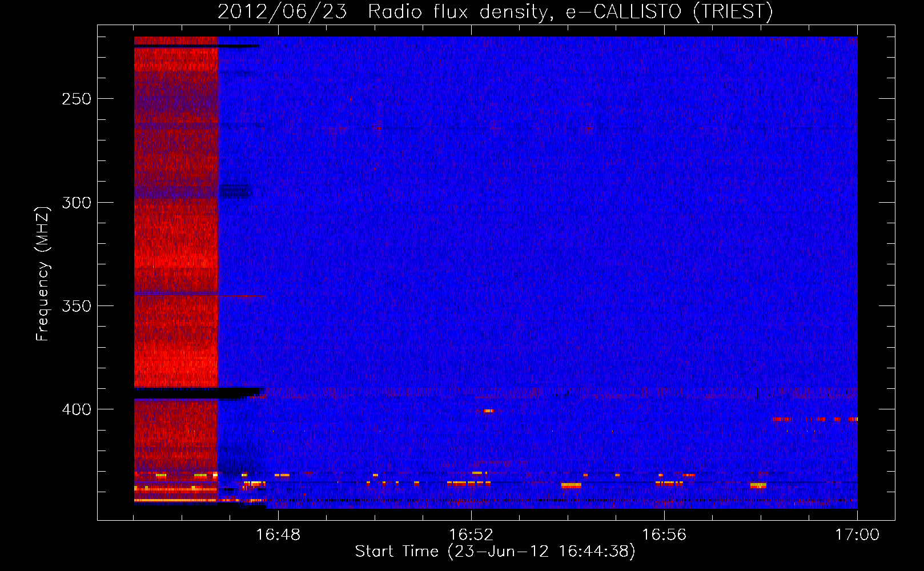Select the 350 frequency tick label
Image resolution: width=924 pixels, height=571 pixels.
coord(77,306)
